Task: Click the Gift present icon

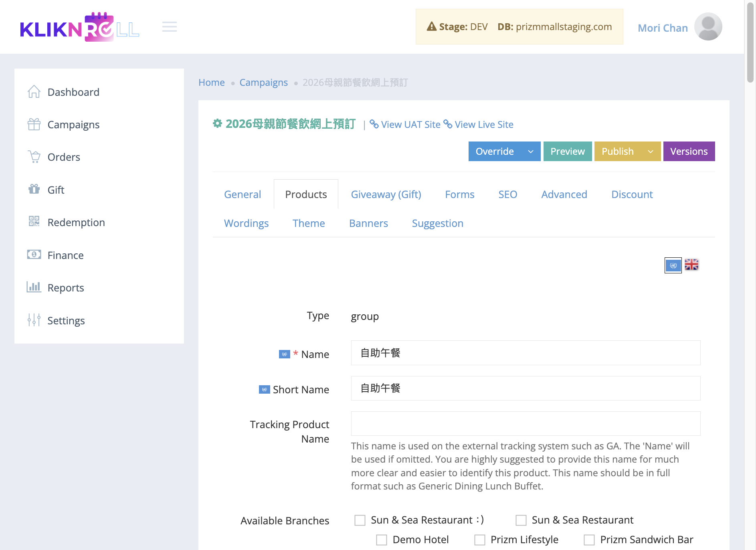Action: click(x=34, y=189)
